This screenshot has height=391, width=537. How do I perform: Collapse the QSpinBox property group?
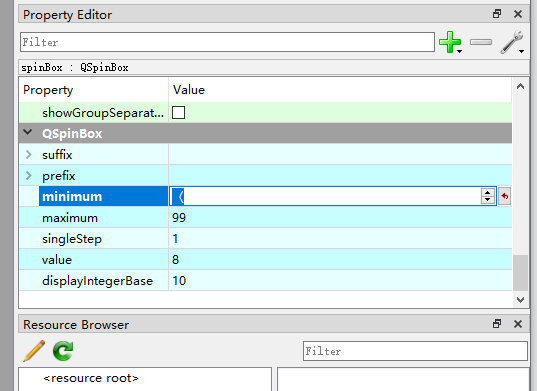[28, 133]
